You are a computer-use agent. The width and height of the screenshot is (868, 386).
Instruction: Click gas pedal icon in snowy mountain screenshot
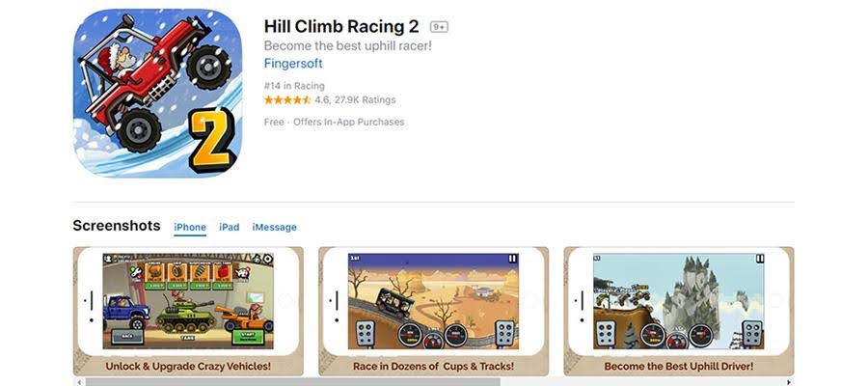tap(751, 333)
